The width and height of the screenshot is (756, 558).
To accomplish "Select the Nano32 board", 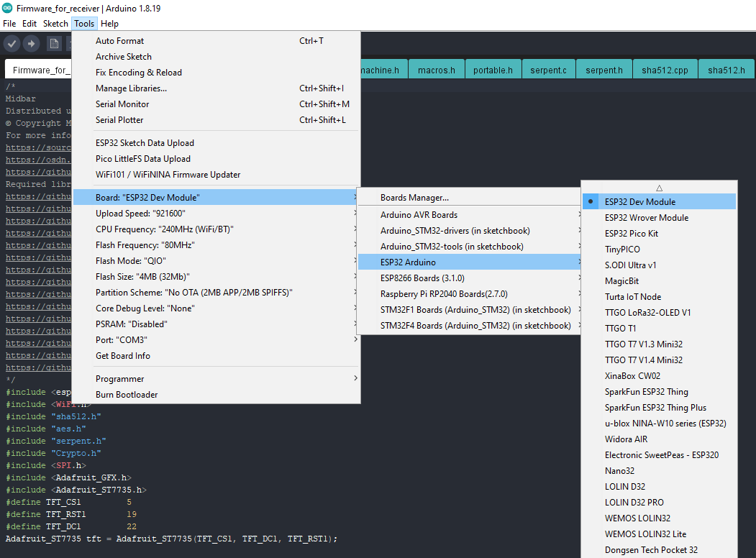I will click(659, 471).
